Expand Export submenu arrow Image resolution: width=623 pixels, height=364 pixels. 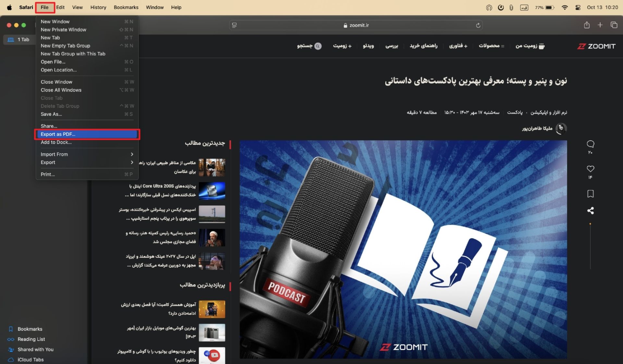[x=132, y=162]
